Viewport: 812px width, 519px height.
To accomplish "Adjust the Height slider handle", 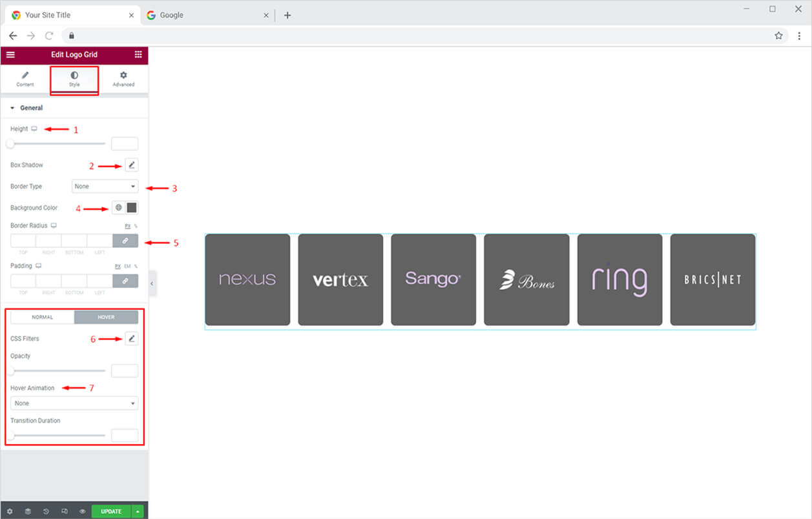I will tap(10, 143).
